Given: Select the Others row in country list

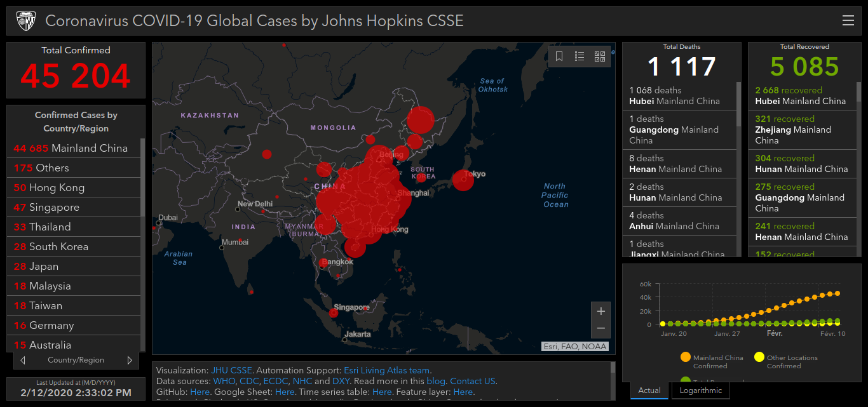Looking at the screenshot, I should click(x=74, y=168).
